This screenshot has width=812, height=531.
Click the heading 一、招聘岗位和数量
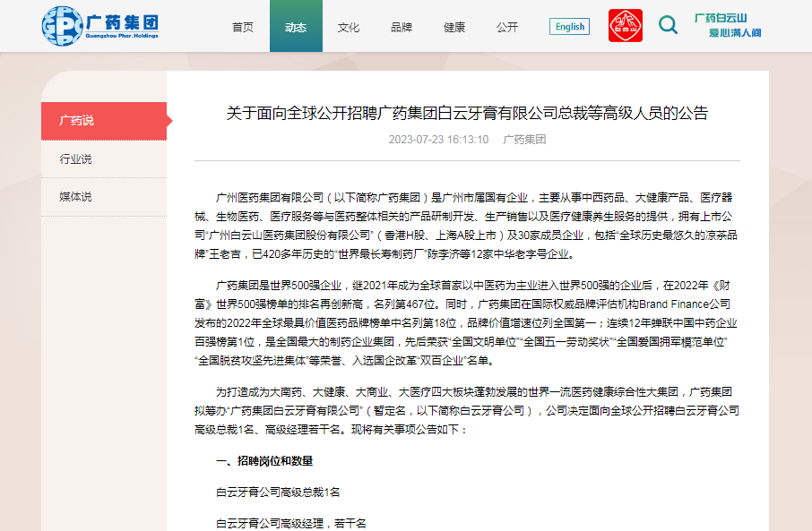tap(264, 461)
